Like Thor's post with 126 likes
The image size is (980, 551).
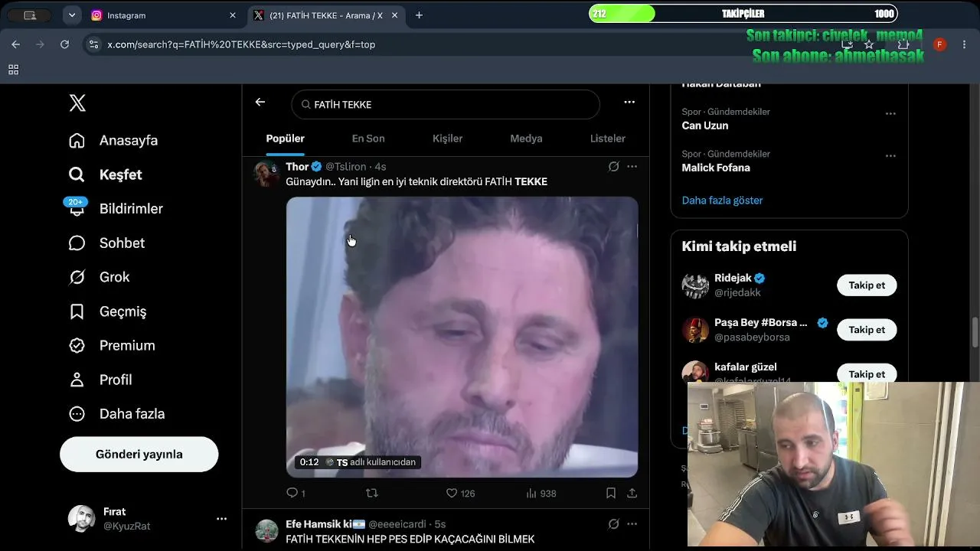pos(460,494)
